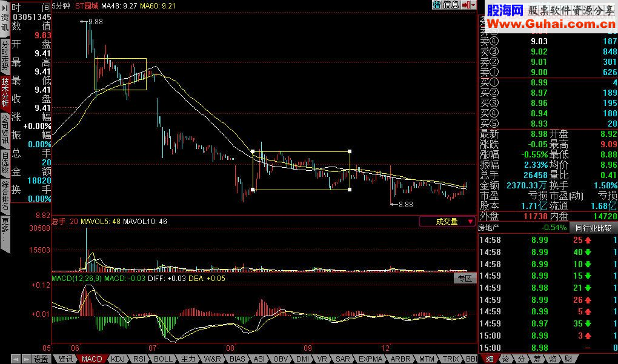Switch to the MTM indicator tab
This screenshot has width=618, height=364.
click(427, 359)
